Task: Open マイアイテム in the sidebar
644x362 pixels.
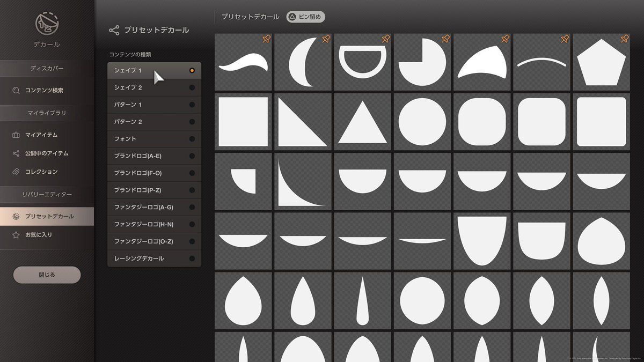Action: click(47, 135)
